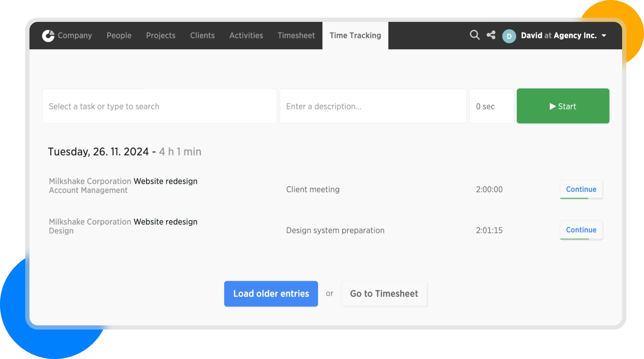644x359 pixels.
Task: Click the Productive logo icon
Action: coord(48,36)
